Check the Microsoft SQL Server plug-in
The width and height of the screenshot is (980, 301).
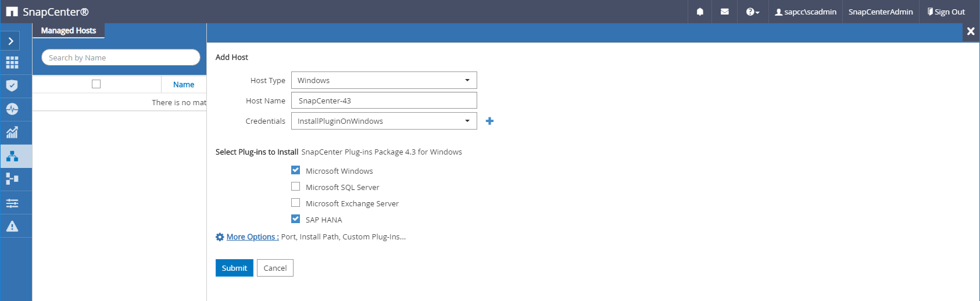[295, 187]
